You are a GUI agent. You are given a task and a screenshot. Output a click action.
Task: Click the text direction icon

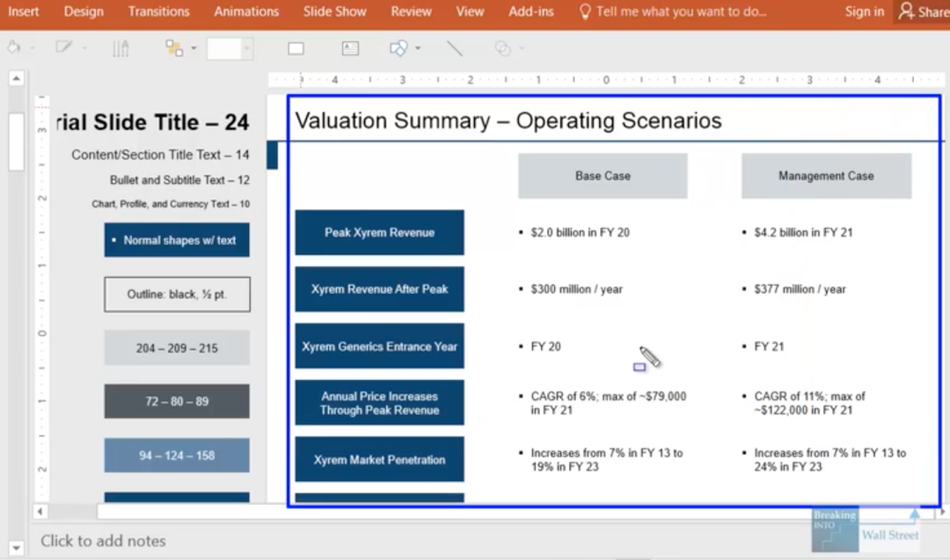pyautogui.click(x=121, y=47)
